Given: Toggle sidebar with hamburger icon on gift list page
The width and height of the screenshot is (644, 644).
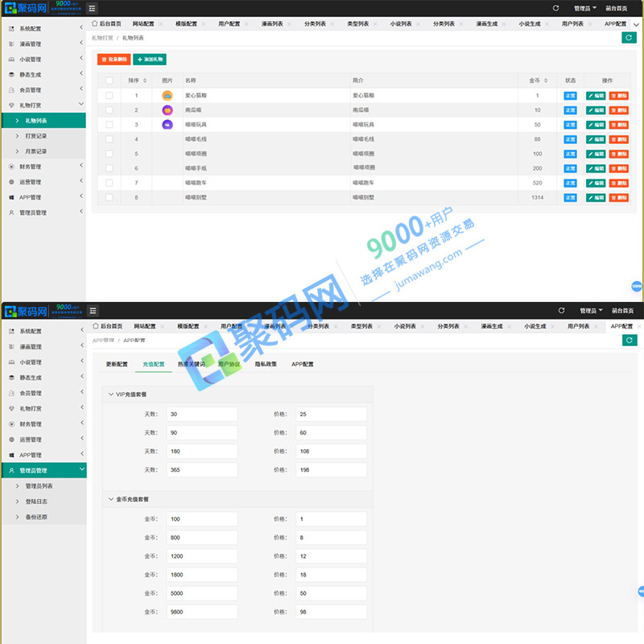Looking at the screenshot, I should pos(92,8).
